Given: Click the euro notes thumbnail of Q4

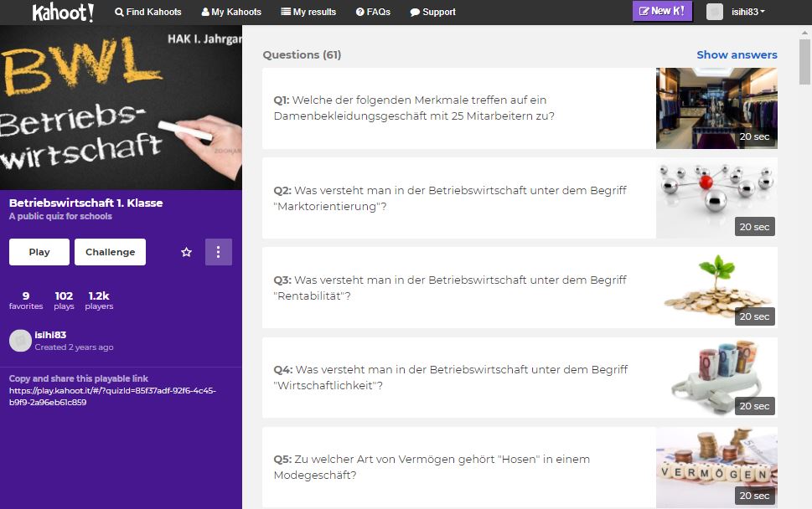Looking at the screenshot, I should (716, 378).
